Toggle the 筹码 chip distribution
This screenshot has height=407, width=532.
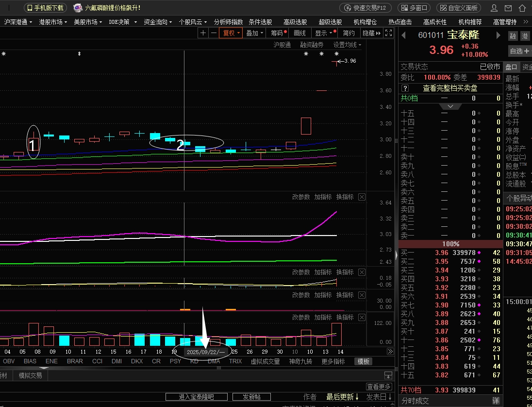[278, 33]
